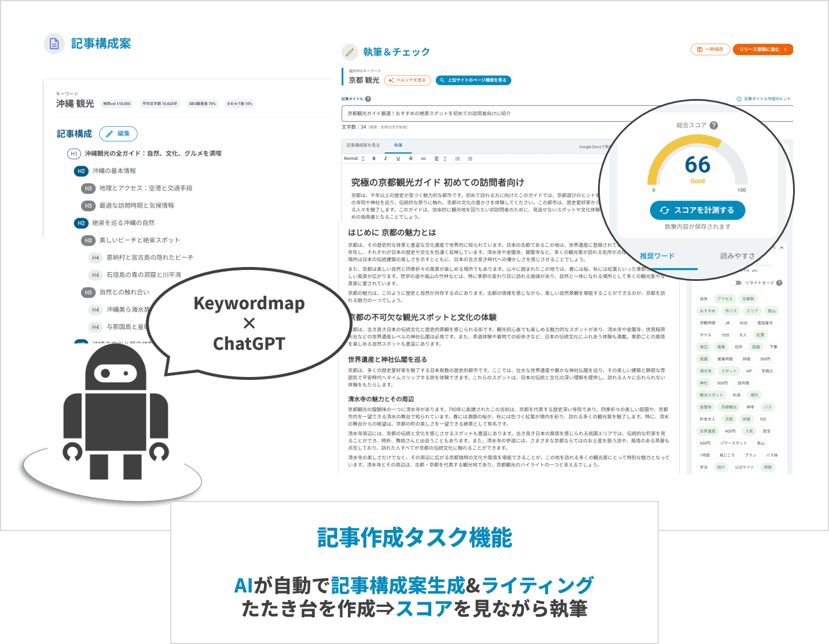Click heading 清水寺の魅力とその周辺

(x=381, y=400)
